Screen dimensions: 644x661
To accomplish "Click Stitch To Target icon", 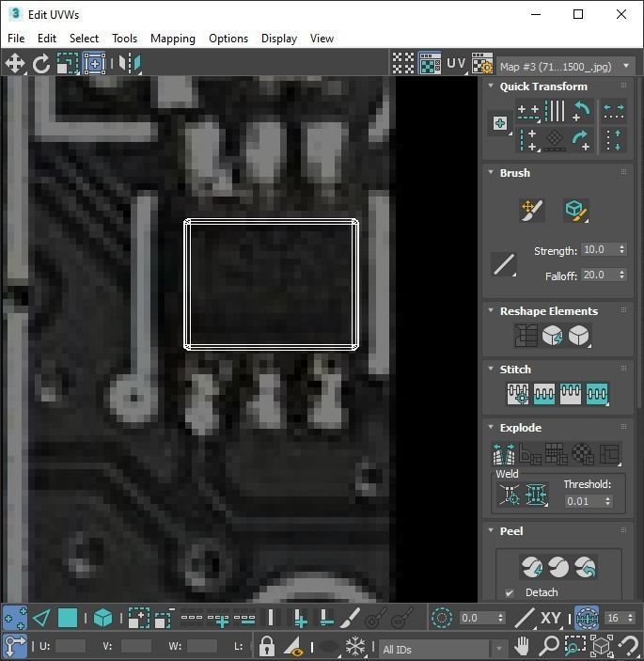I will 518,394.
